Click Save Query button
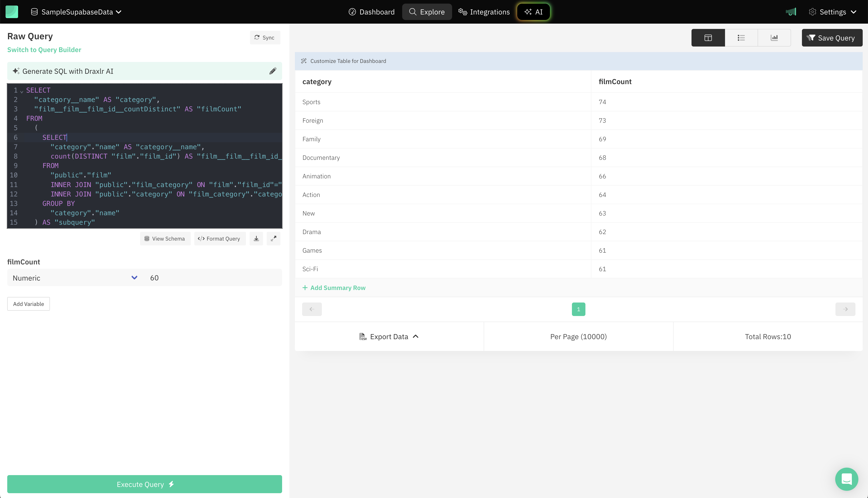Viewport: 868px width, 498px height. [832, 38]
